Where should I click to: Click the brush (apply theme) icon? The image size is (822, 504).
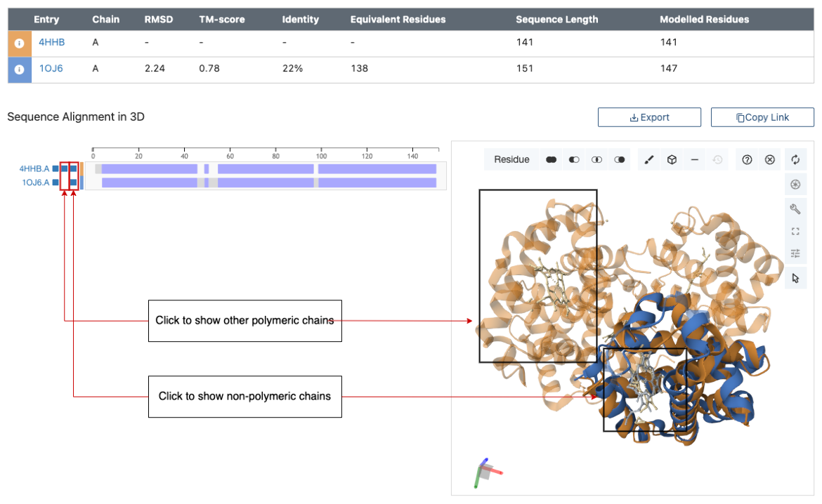pos(649,160)
